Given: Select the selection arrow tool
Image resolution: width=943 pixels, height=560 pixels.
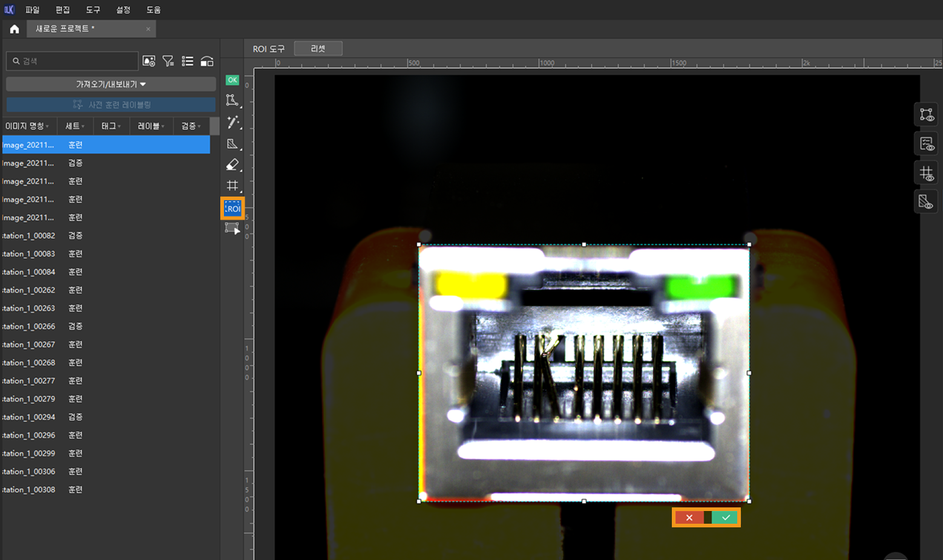Looking at the screenshot, I should pos(232,229).
